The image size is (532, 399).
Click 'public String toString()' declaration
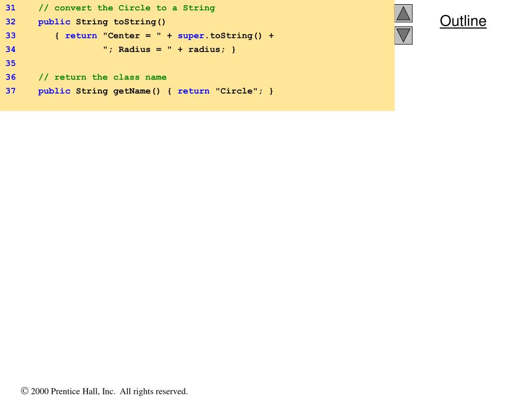[x=102, y=22]
